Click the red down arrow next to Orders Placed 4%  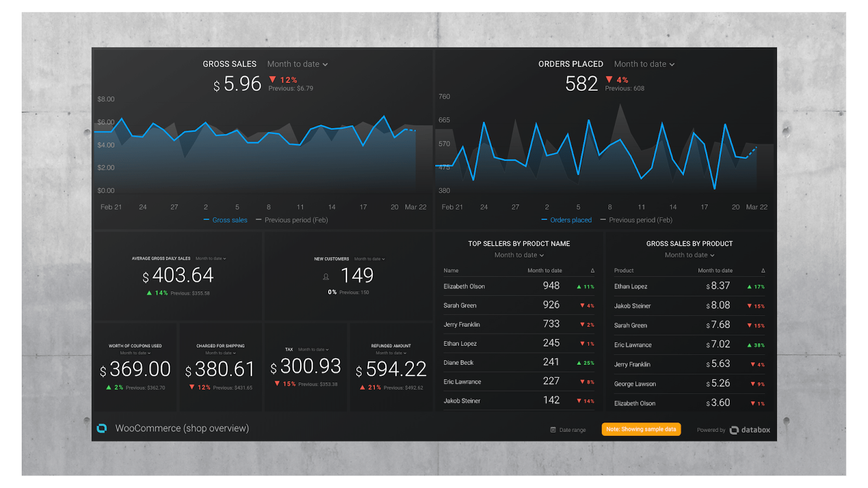click(x=609, y=80)
